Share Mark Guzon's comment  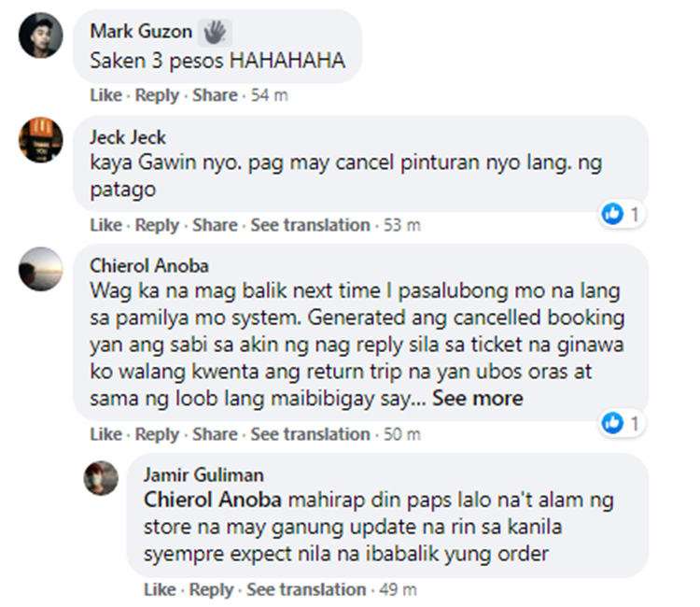[215, 95]
